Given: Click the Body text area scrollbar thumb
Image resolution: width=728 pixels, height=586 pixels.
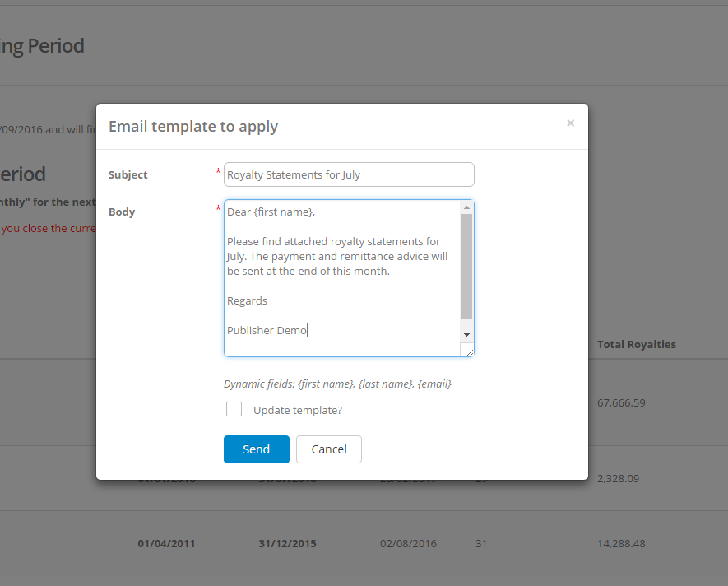Looking at the screenshot, I should point(466,266).
